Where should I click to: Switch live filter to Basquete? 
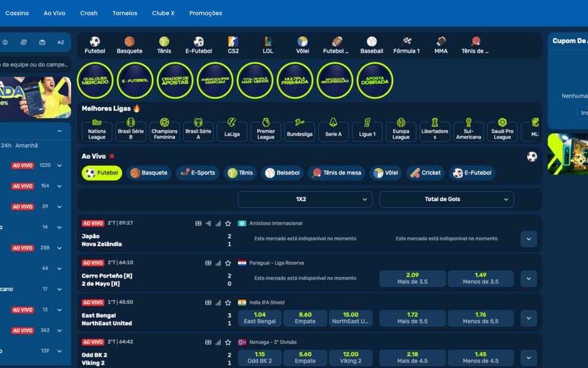(x=149, y=173)
